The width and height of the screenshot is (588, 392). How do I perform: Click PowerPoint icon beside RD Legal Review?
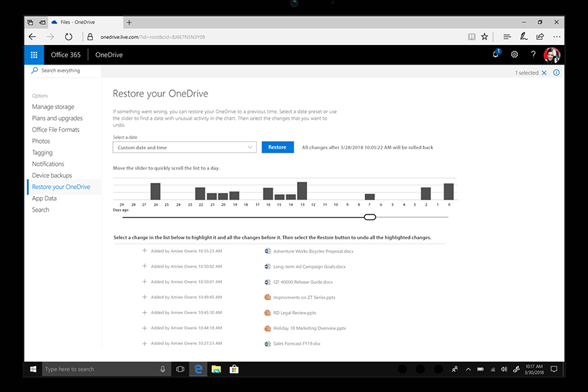267,313
